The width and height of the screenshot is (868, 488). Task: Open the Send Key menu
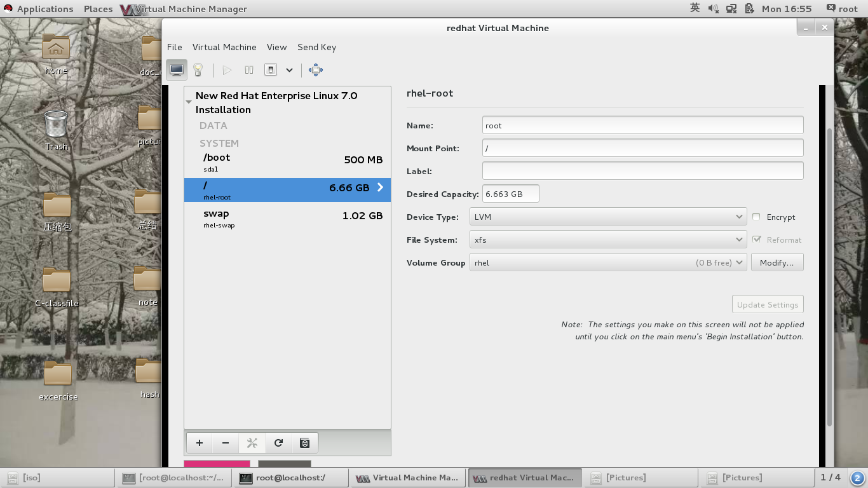tap(316, 47)
